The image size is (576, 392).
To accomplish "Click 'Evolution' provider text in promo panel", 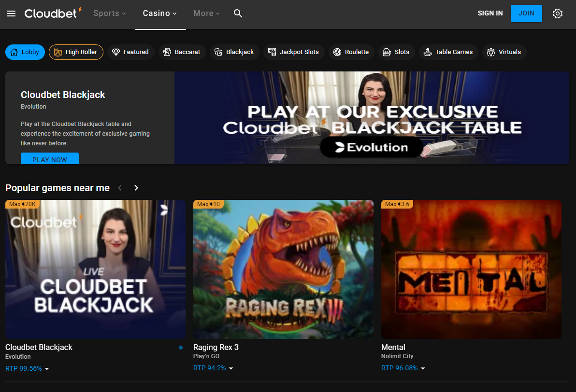I will point(33,106).
